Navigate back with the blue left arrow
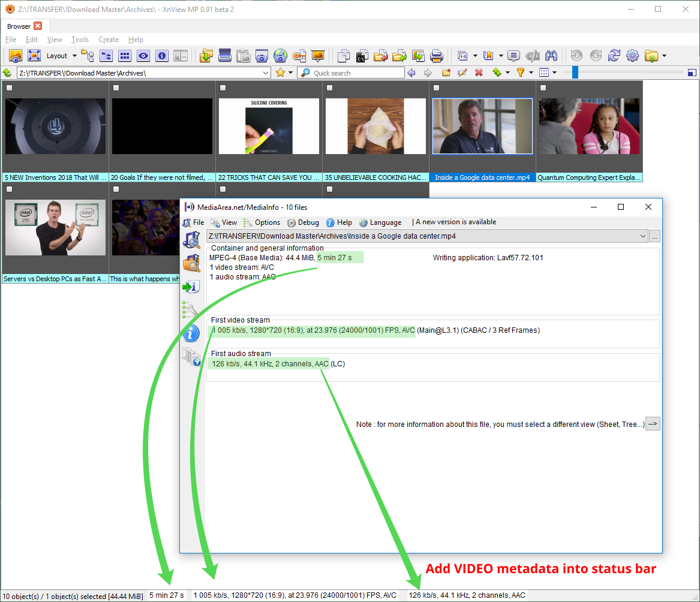Image resolution: width=700 pixels, height=602 pixels. point(411,73)
